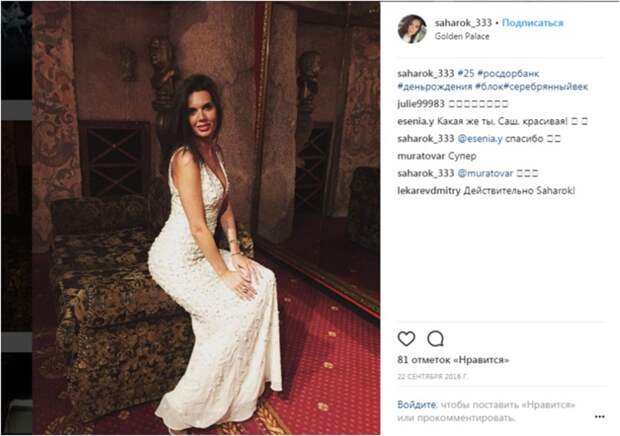Screen dimensions: 620x436
Task: Open the #росдорбанк hashtag
Action: click(508, 74)
